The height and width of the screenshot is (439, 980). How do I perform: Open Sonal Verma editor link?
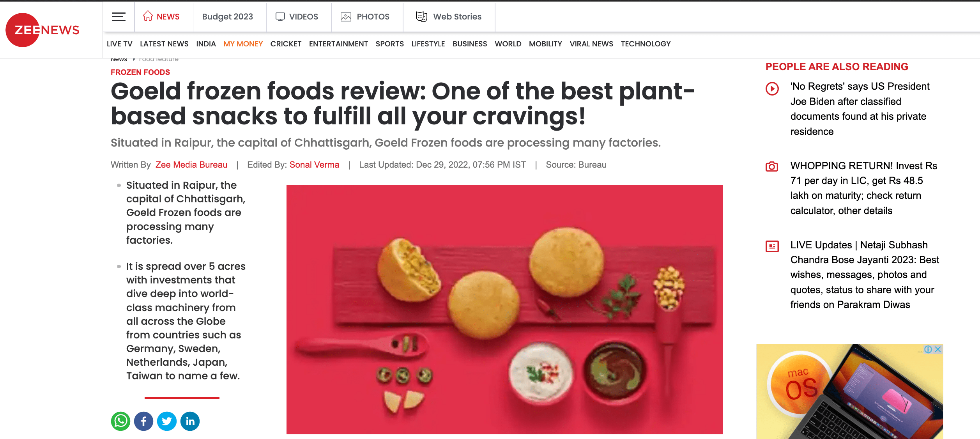pyautogui.click(x=314, y=165)
